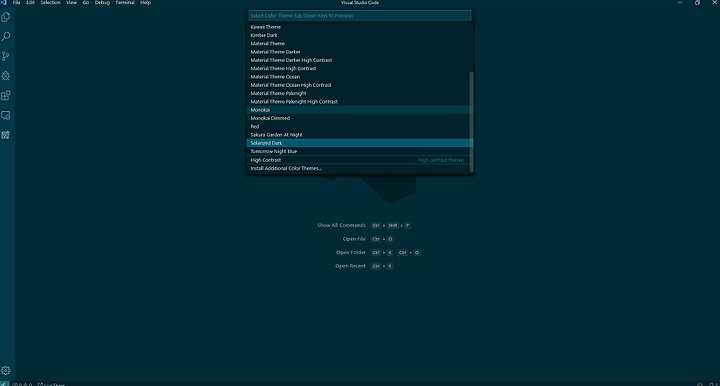
Task: Click the Visual Studio Code window title
Action: 360,3
